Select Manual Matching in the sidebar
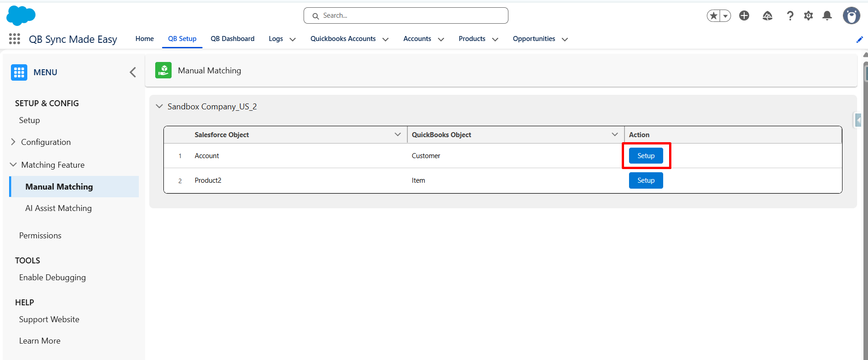Image resolution: width=868 pixels, height=360 pixels. coord(75,187)
